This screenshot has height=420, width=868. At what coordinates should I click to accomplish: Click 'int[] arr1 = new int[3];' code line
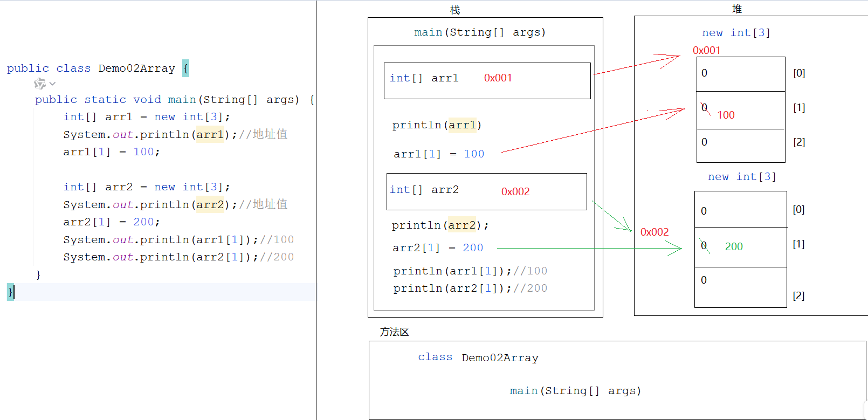click(146, 117)
